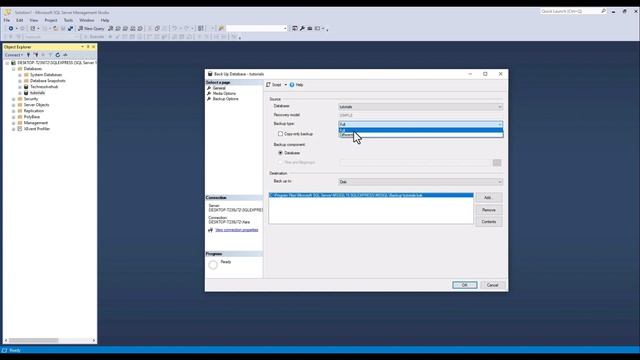Select the Database backup component radio button

click(x=280, y=153)
